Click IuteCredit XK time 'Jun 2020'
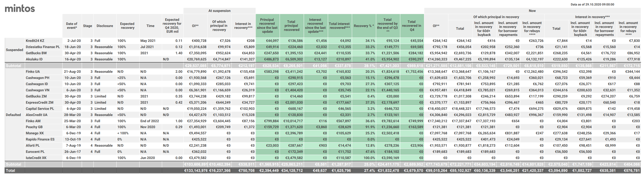The height and width of the screenshot is (178, 644). pos(148,158)
